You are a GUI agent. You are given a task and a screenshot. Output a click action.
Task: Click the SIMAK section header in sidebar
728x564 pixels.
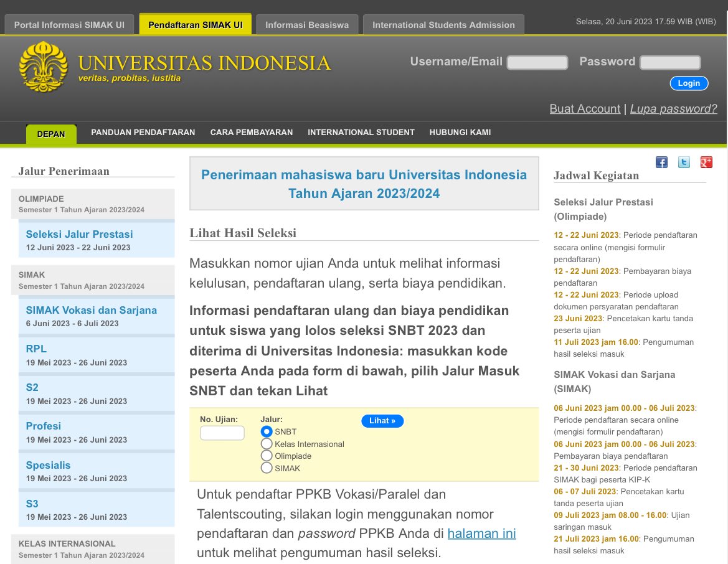point(93,280)
